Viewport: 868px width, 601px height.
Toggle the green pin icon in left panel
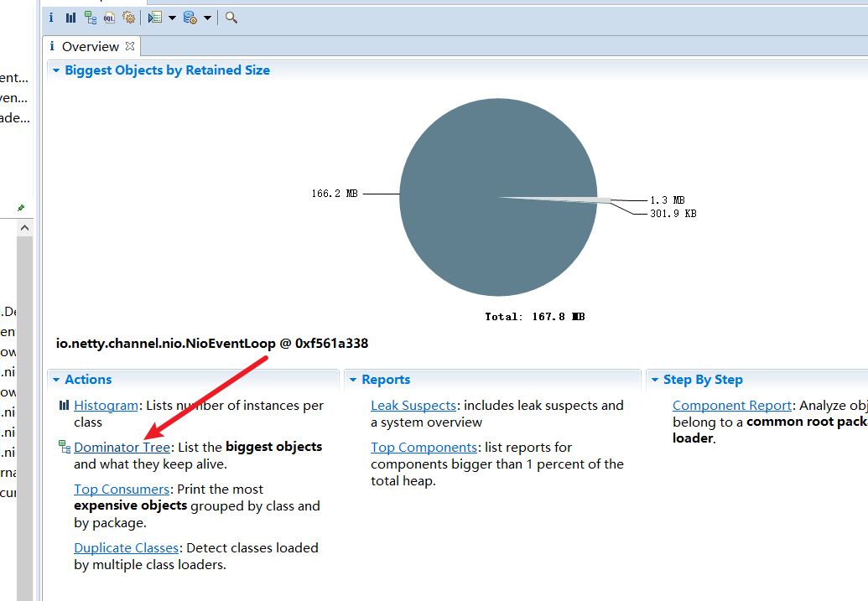coord(21,208)
